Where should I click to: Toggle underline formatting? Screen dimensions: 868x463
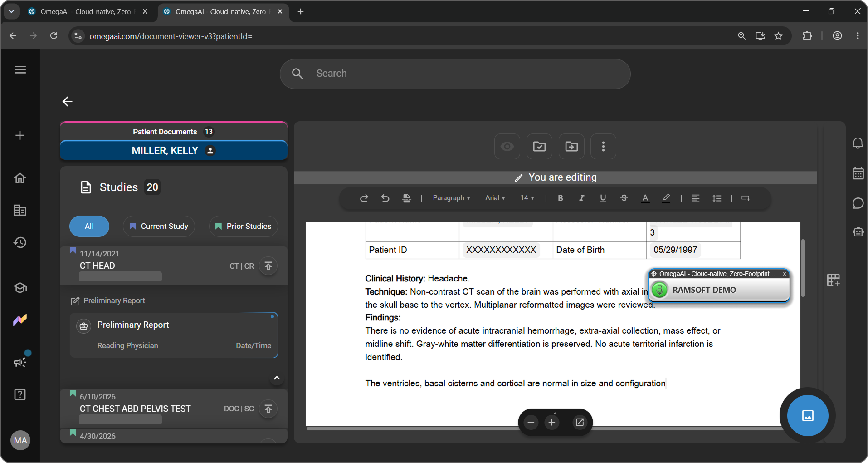[x=603, y=198]
